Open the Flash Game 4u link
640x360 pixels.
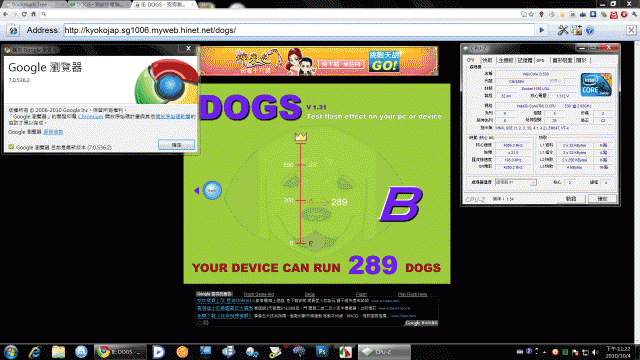pos(259,294)
